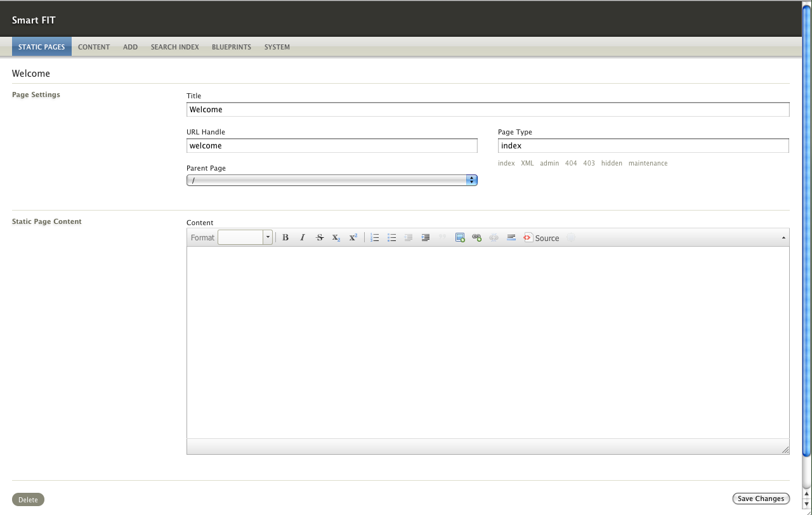
Task: Insert a horizontal line
Action: click(x=511, y=238)
